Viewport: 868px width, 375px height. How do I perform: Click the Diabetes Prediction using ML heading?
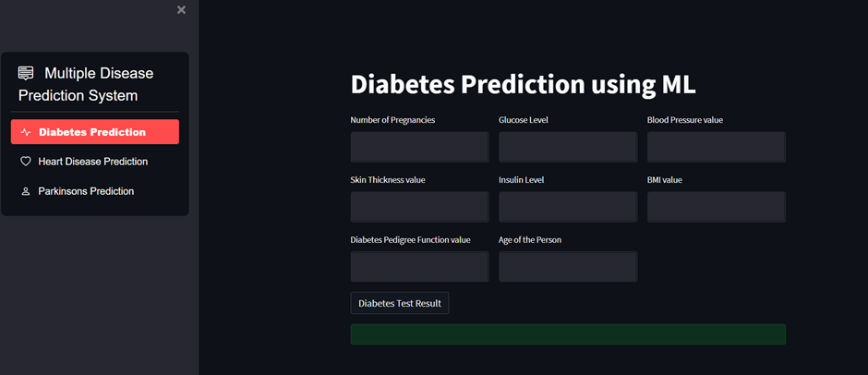click(524, 85)
